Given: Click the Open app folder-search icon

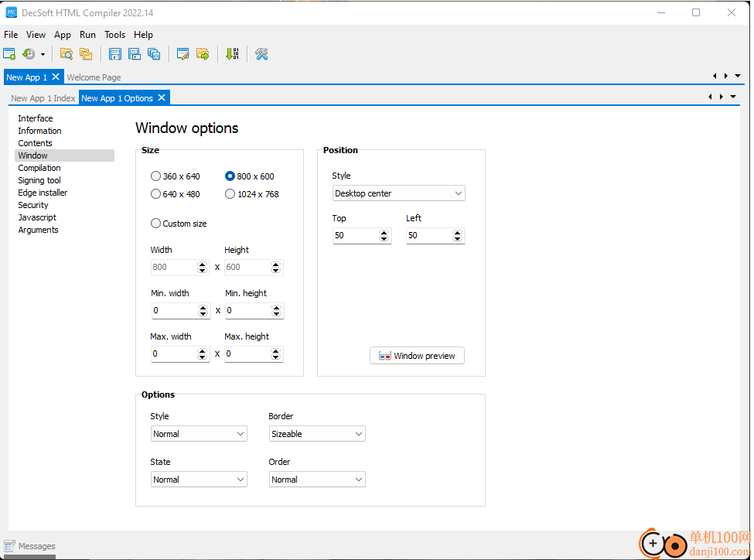Looking at the screenshot, I should tap(66, 54).
